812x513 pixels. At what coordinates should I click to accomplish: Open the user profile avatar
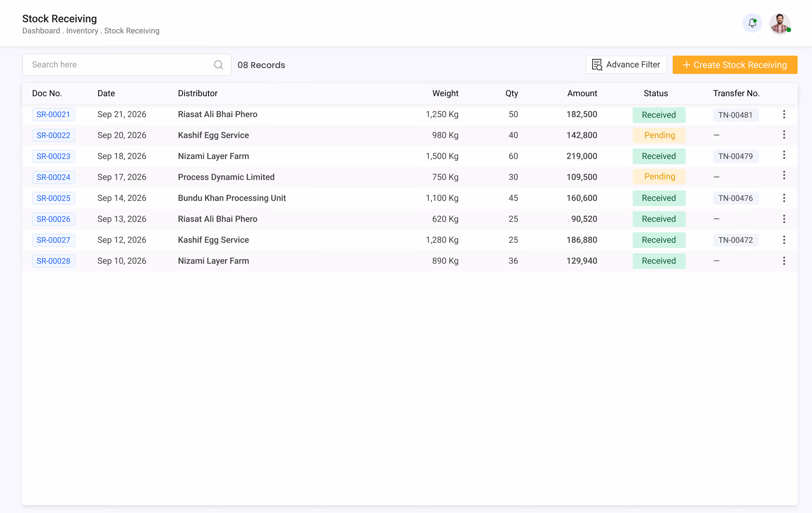point(780,23)
